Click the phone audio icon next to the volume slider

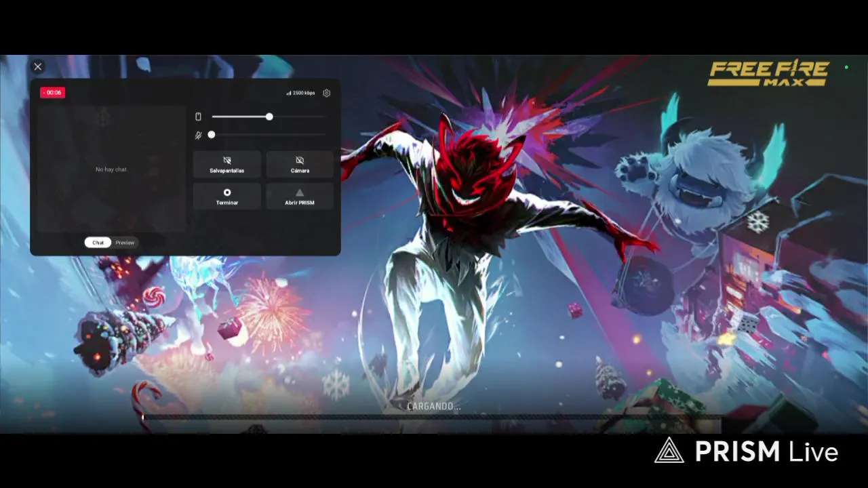(x=199, y=117)
